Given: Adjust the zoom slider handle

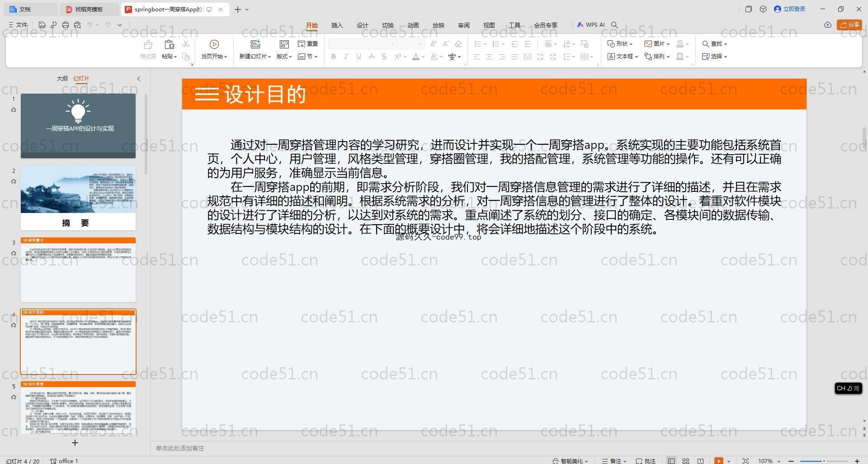Looking at the screenshot, I should tap(824, 461).
